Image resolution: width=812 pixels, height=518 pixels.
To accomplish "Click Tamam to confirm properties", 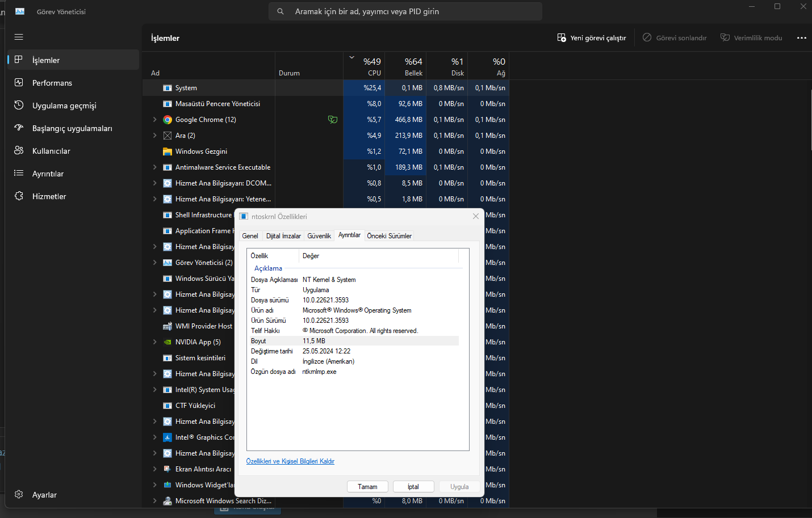I will pyautogui.click(x=367, y=487).
